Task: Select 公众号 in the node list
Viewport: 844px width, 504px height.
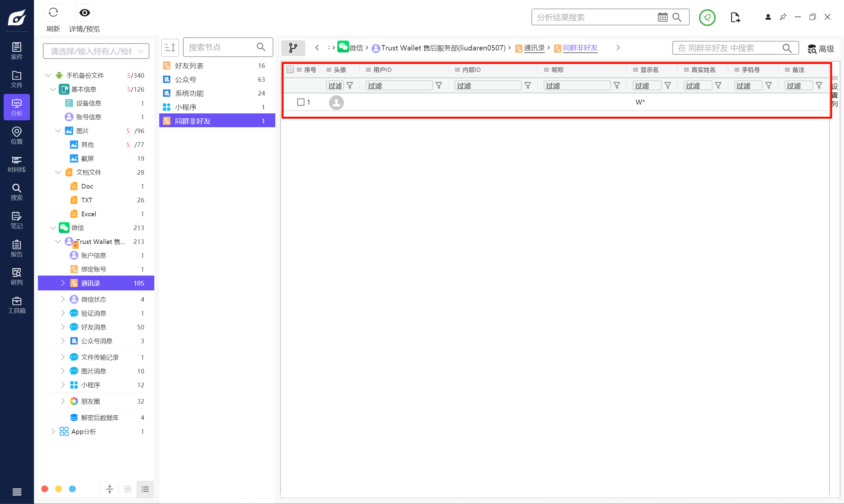Action: [217, 79]
